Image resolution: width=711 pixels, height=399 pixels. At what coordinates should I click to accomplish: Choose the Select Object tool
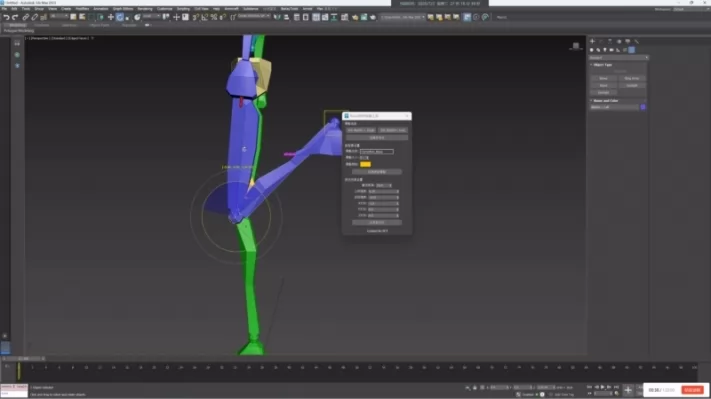coord(73,17)
